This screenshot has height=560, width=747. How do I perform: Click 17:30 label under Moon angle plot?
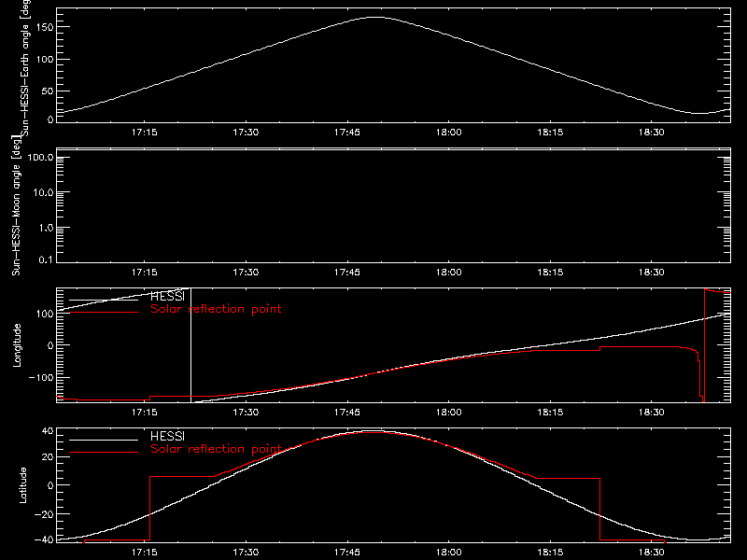click(246, 272)
